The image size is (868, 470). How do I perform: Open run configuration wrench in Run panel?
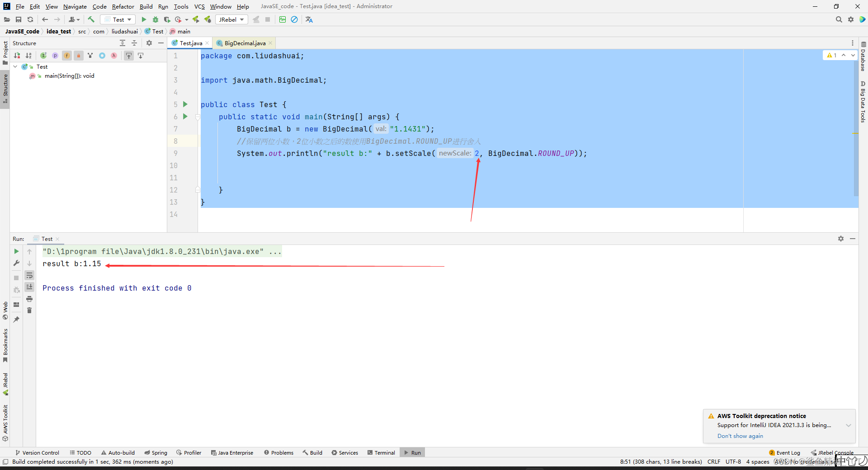16,263
